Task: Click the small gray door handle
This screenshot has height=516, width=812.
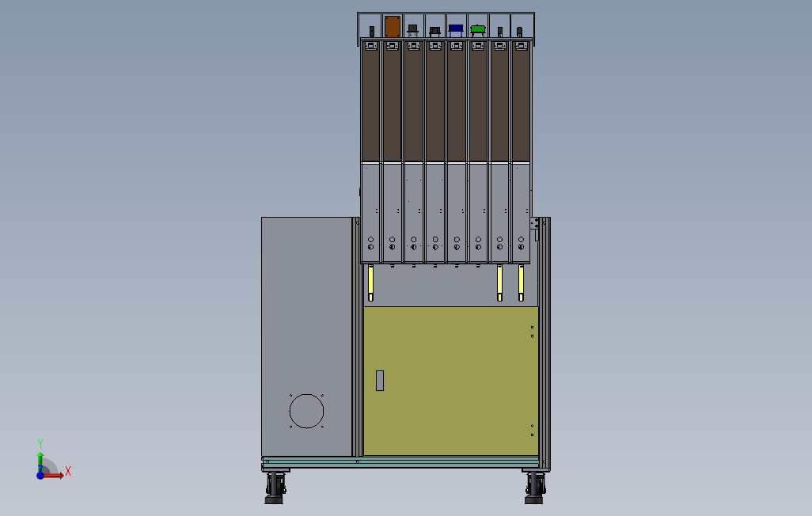Action: [380, 380]
